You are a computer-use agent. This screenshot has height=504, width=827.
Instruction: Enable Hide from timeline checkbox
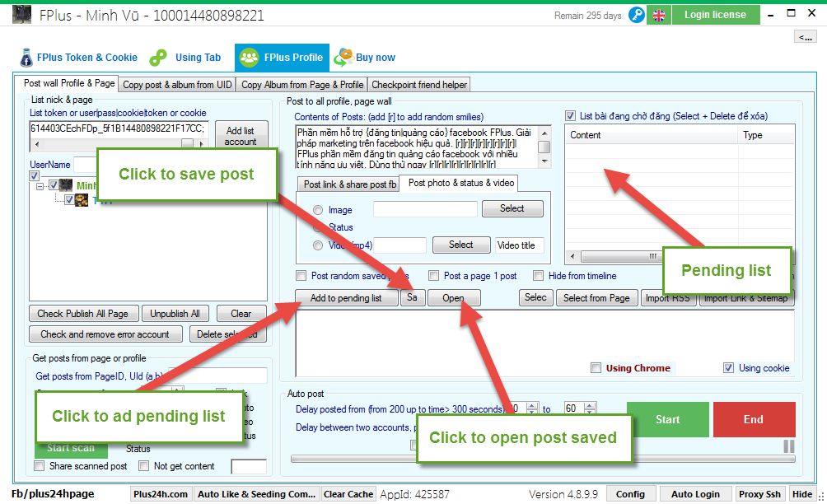539,275
